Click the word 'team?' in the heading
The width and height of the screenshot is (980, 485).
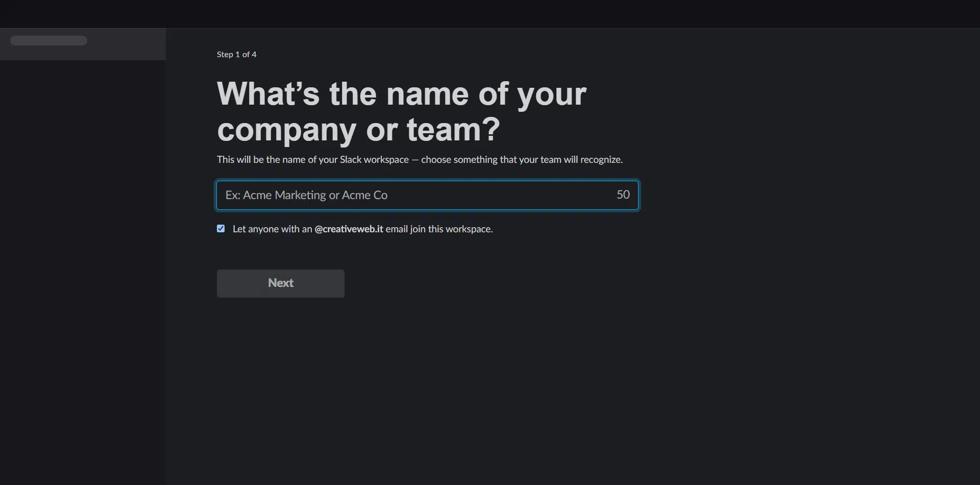(x=453, y=130)
